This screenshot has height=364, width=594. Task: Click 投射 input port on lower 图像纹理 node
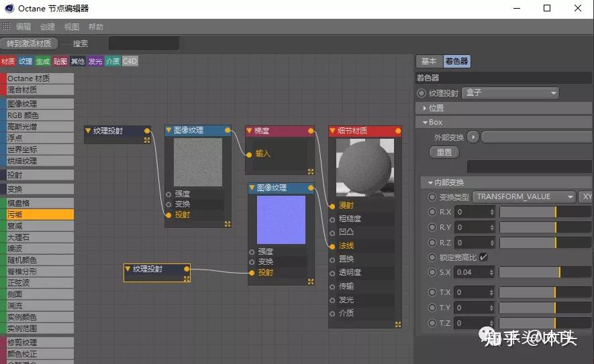coord(252,272)
